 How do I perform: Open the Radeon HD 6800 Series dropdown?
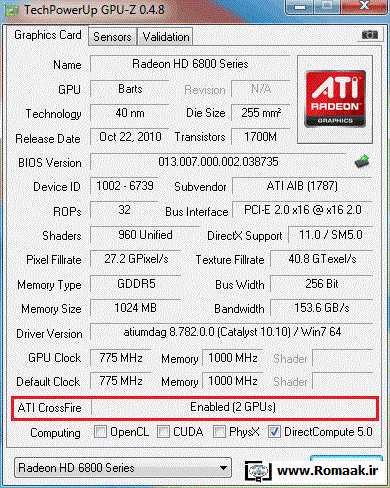click(x=123, y=468)
